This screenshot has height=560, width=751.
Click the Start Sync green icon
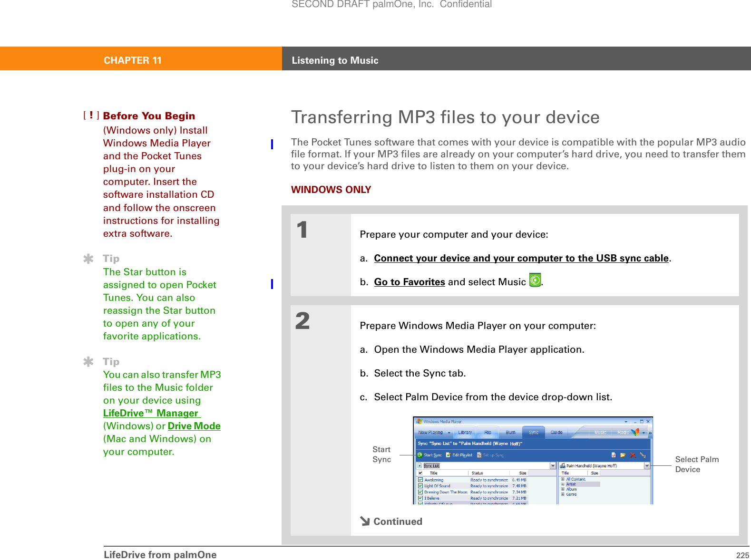420,455
